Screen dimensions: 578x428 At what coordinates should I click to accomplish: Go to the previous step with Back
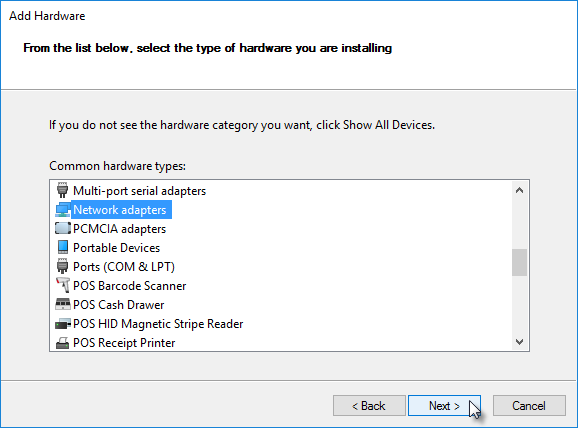point(369,406)
